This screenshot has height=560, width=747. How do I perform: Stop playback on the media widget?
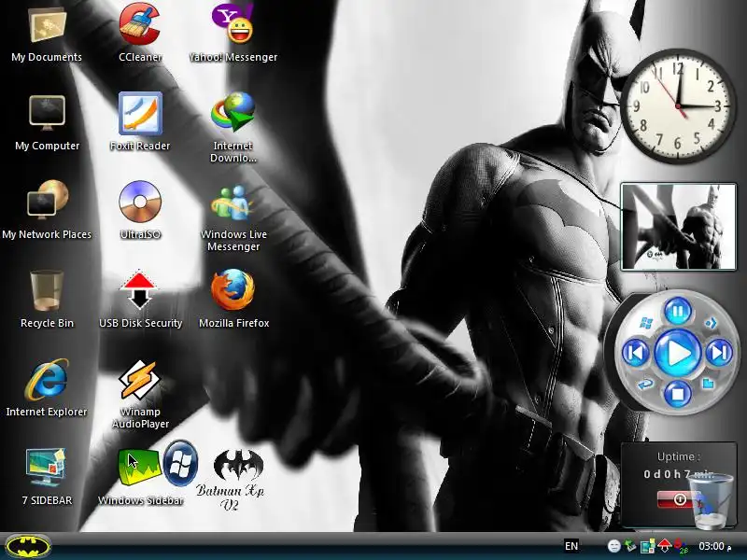click(x=678, y=394)
